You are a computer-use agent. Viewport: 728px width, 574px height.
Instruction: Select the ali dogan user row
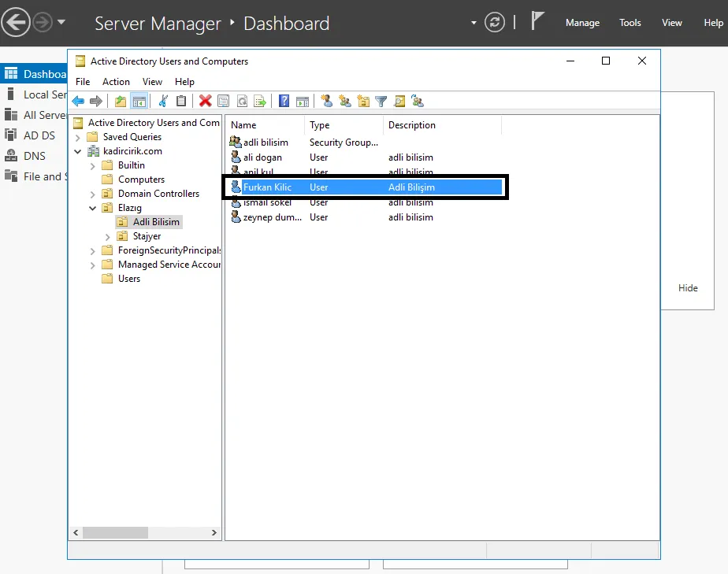(332, 157)
